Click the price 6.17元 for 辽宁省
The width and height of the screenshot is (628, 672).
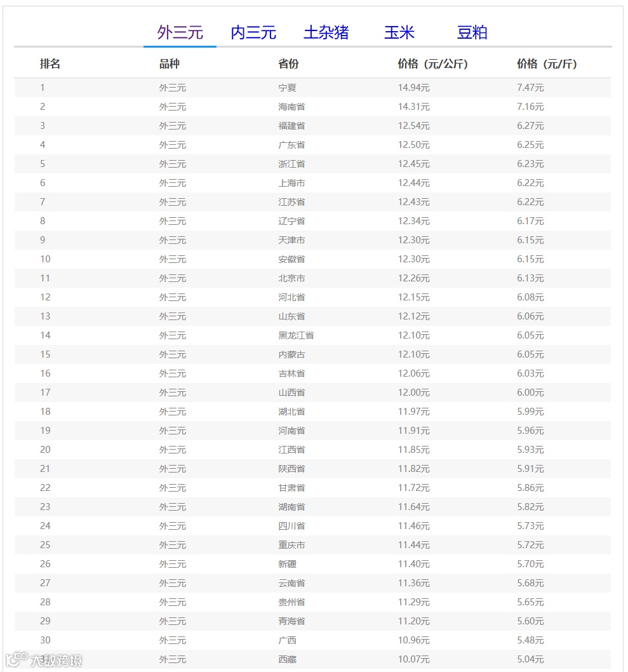(530, 221)
